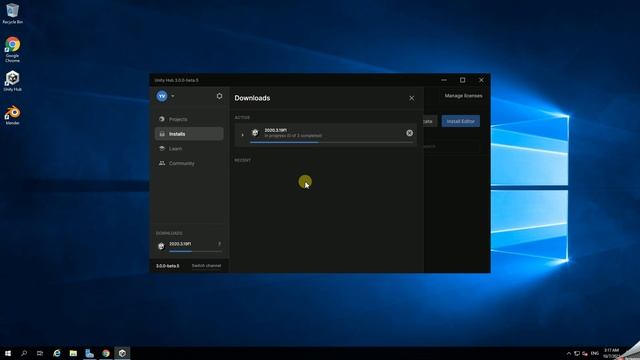Cancel the 2020.3.19f1 download in progress
640x360 pixels.
(x=409, y=133)
